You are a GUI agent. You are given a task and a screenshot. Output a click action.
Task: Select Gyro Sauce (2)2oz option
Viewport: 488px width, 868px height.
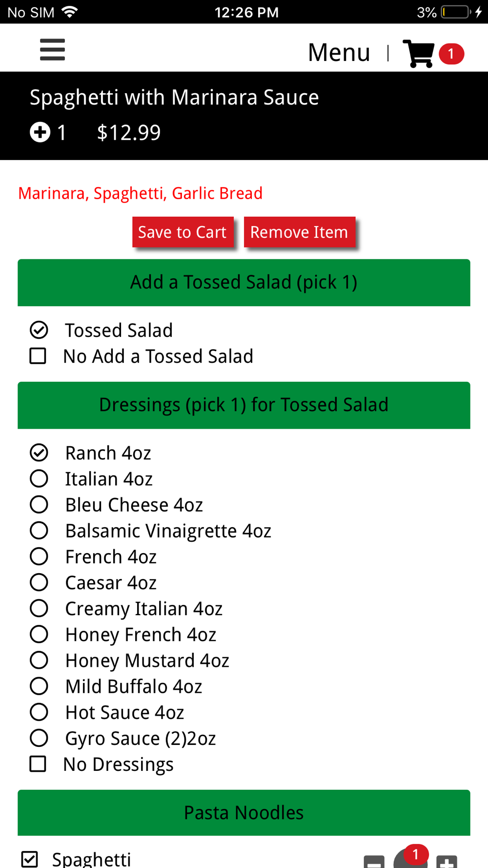(x=39, y=738)
